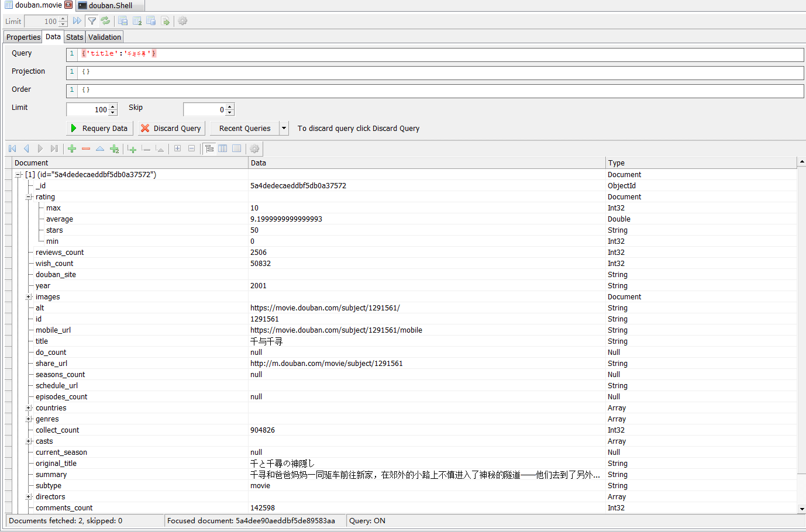
Task: Expand the images document node
Action: pos(28,296)
